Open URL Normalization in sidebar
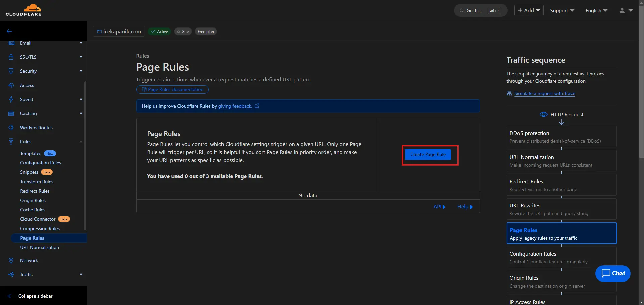The height and width of the screenshot is (305, 644). tap(40, 247)
